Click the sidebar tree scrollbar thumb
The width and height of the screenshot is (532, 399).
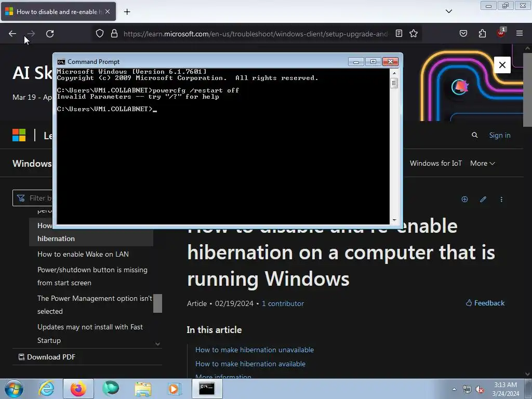pyautogui.click(x=158, y=303)
